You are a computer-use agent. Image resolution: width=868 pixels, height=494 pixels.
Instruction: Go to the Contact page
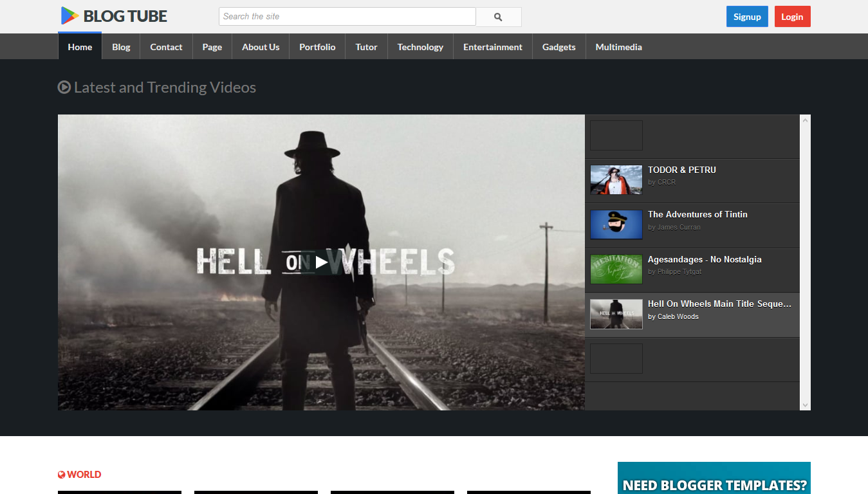coord(166,47)
